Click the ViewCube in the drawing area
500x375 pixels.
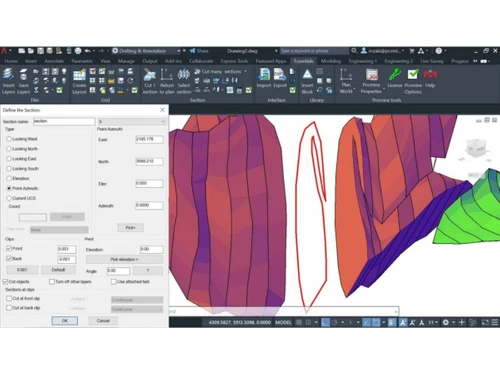476,149
